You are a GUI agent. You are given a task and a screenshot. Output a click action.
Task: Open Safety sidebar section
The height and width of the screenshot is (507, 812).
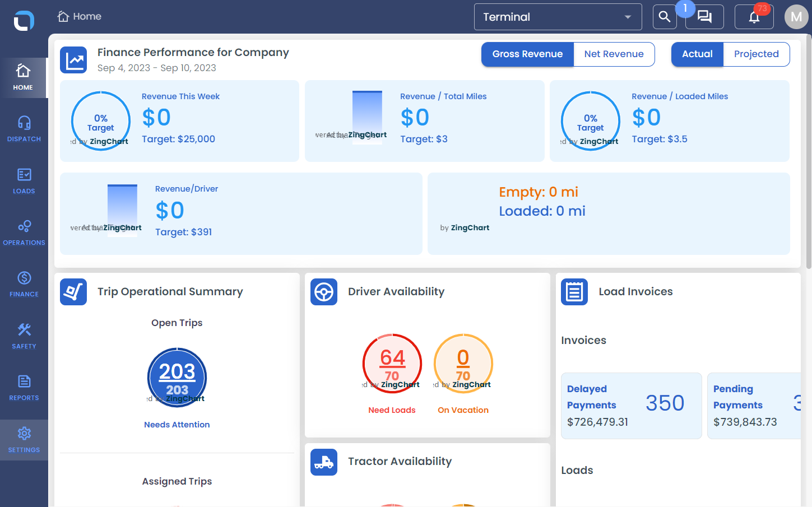pyautogui.click(x=24, y=336)
